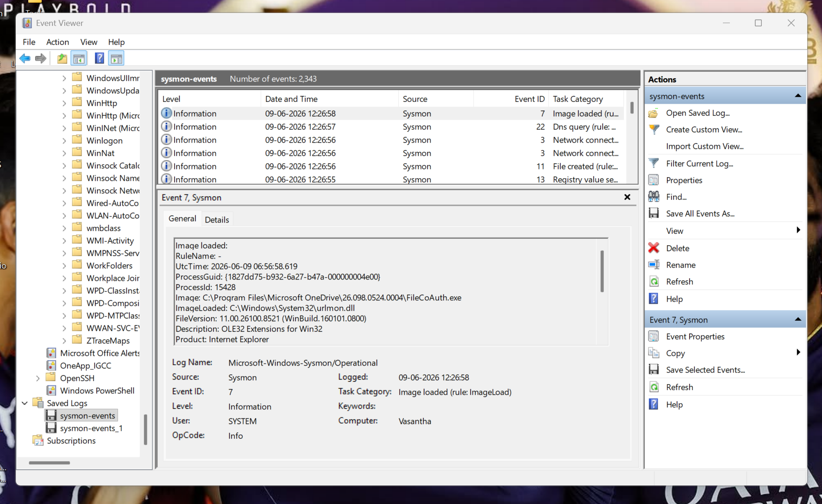Viewport: 822px width, 504px height.
Task: Collapse the Saved Logs tree node
Action: (25, 403)
